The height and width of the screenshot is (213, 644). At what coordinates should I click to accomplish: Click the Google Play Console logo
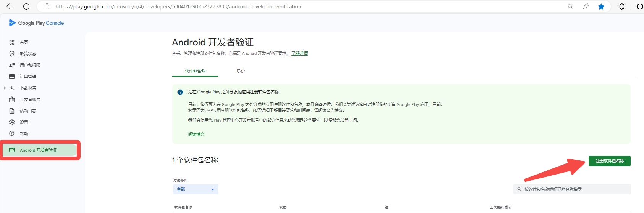pyautogui.click(x=36, y=23)
